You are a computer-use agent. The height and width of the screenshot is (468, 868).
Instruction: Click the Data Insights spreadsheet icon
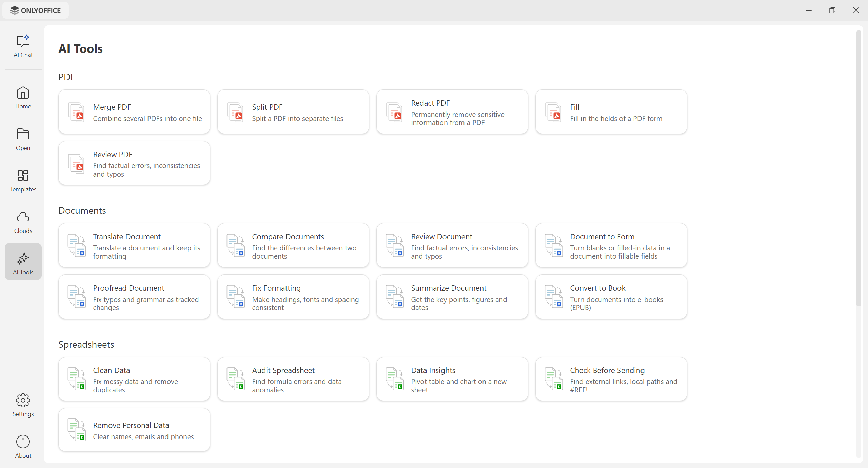click(394, 379)
